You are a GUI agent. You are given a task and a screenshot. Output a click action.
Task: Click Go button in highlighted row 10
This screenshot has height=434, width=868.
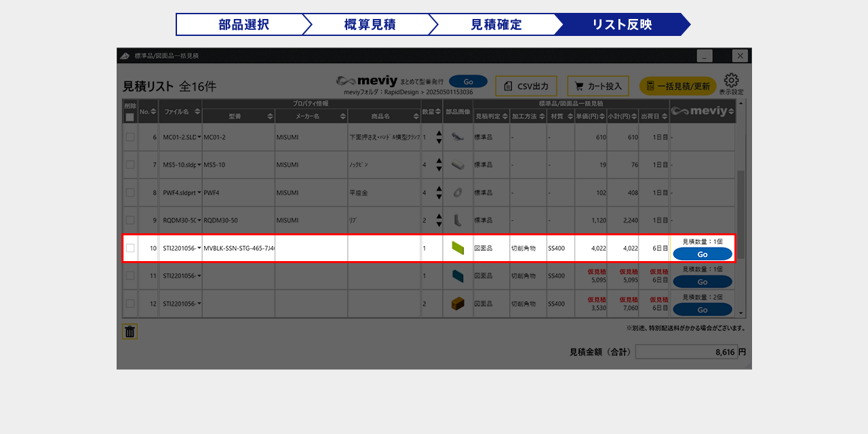point(702,254)
